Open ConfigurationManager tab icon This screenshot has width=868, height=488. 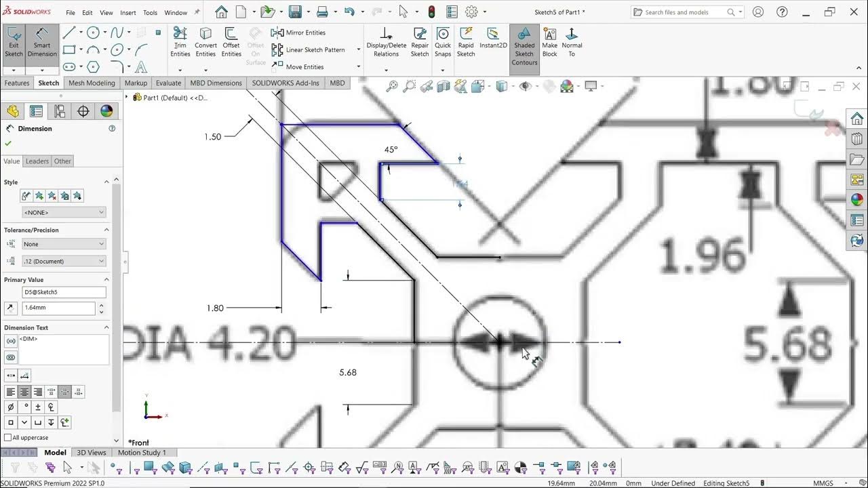(60, 111)
